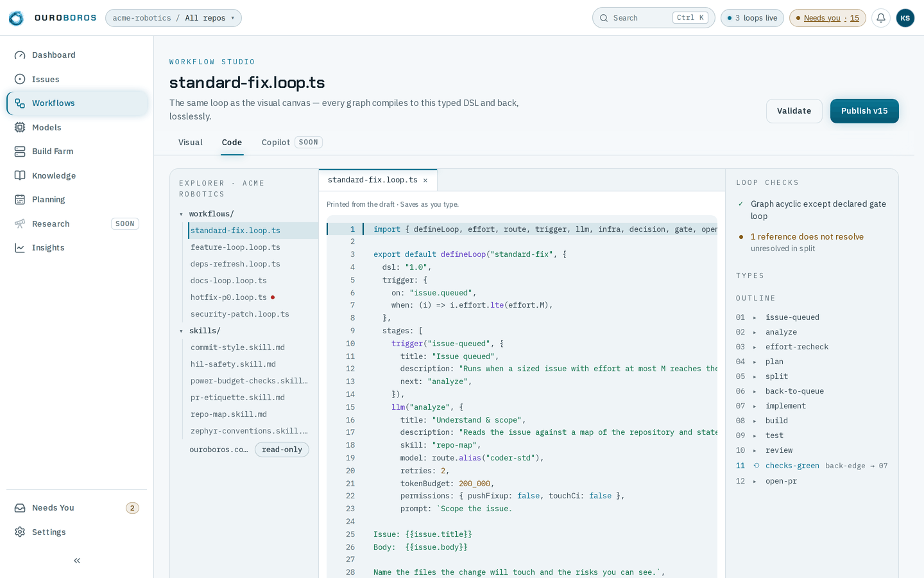Open the Knowledge book icon

pos(20,175)
